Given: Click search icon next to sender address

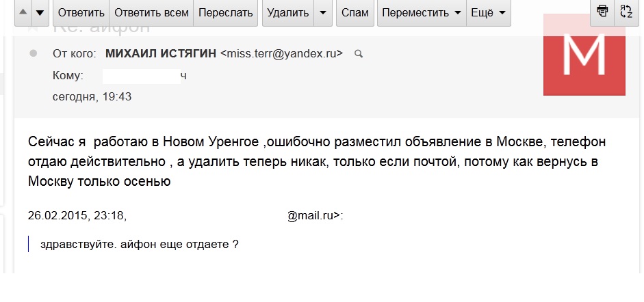Looking at the screenshot, I should tap(358, 54).
